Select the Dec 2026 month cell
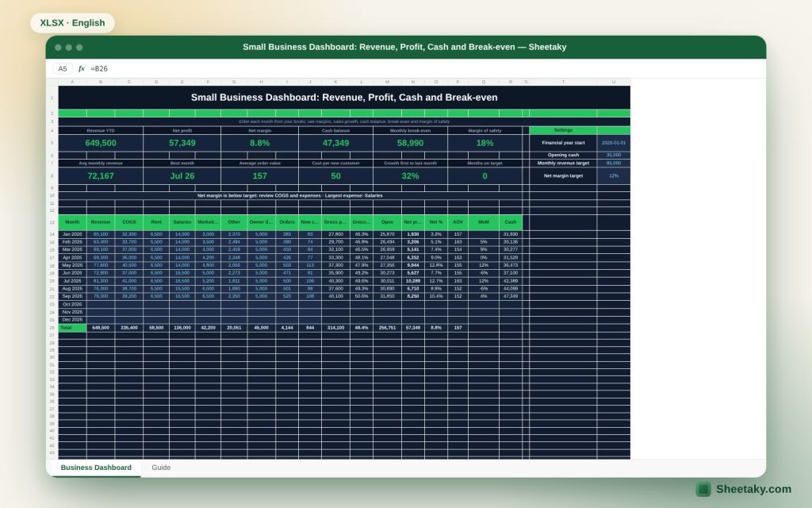The height and width of the screenshot is (508, 812). click(72, 320)
